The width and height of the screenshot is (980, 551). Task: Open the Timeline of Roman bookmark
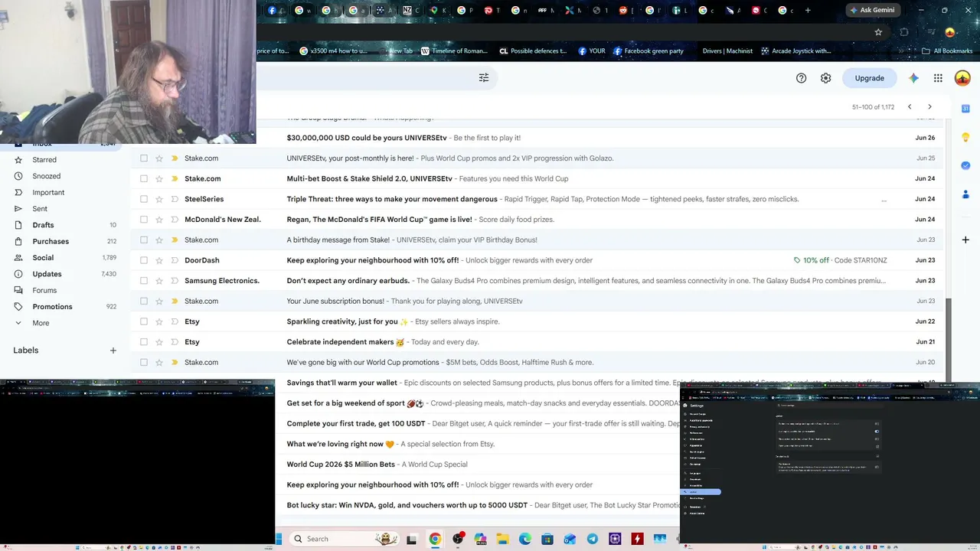[454, 51]
